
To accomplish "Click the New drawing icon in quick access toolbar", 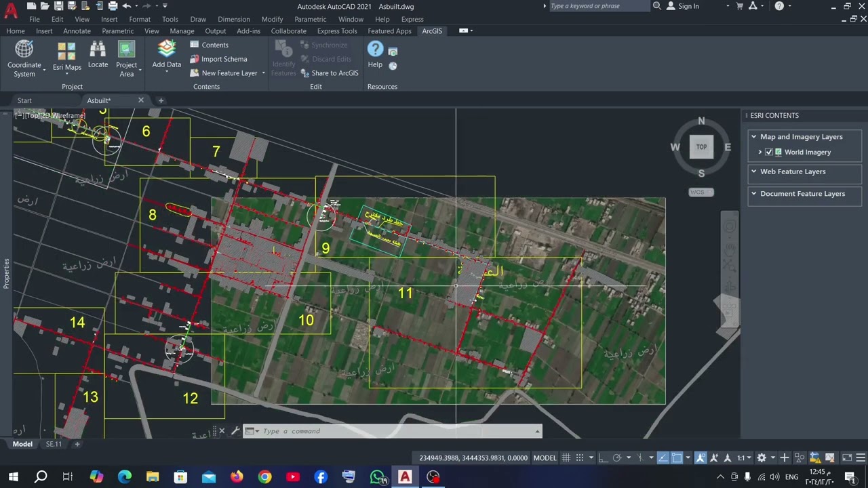I will 31,6.
